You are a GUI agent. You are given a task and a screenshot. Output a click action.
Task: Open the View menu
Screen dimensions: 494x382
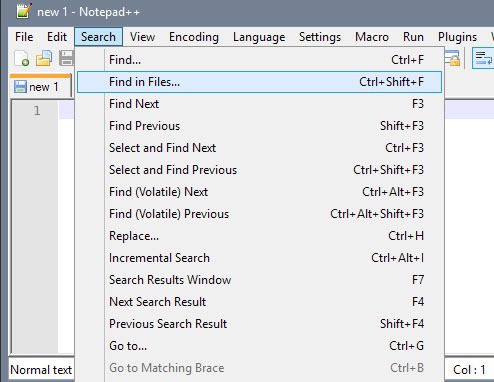tap(142, 37)
